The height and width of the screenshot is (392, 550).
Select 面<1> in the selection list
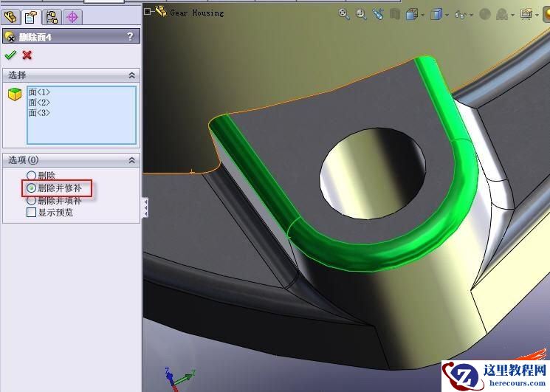[39, 92]
